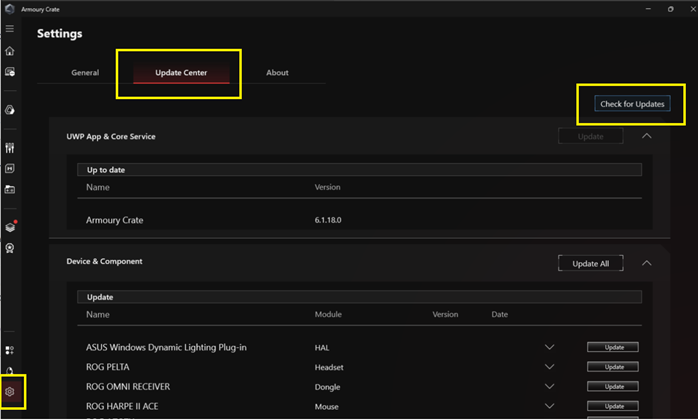Go to the Home page icon
698x420 pixels.
tap(9, 51)
